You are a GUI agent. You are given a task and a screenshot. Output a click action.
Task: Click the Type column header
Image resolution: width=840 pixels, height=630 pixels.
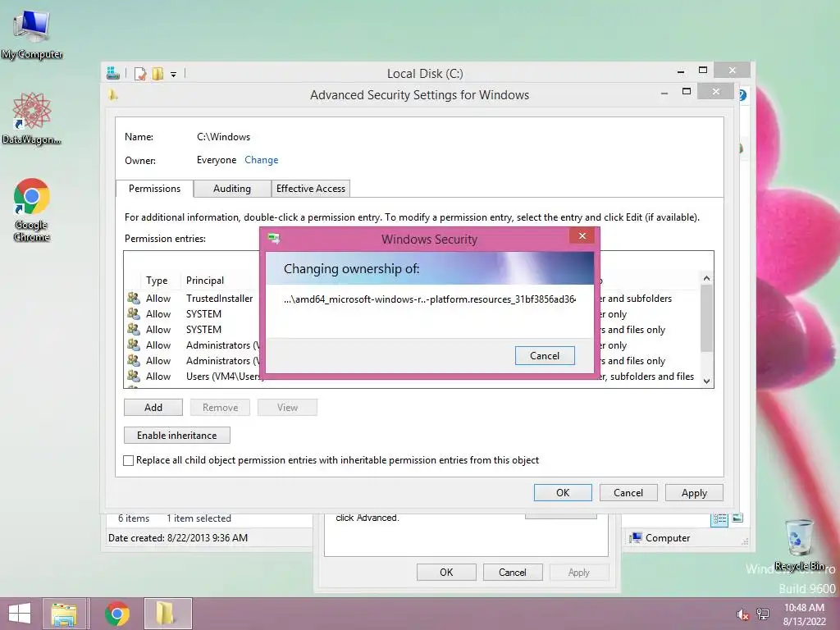[157, 281]
